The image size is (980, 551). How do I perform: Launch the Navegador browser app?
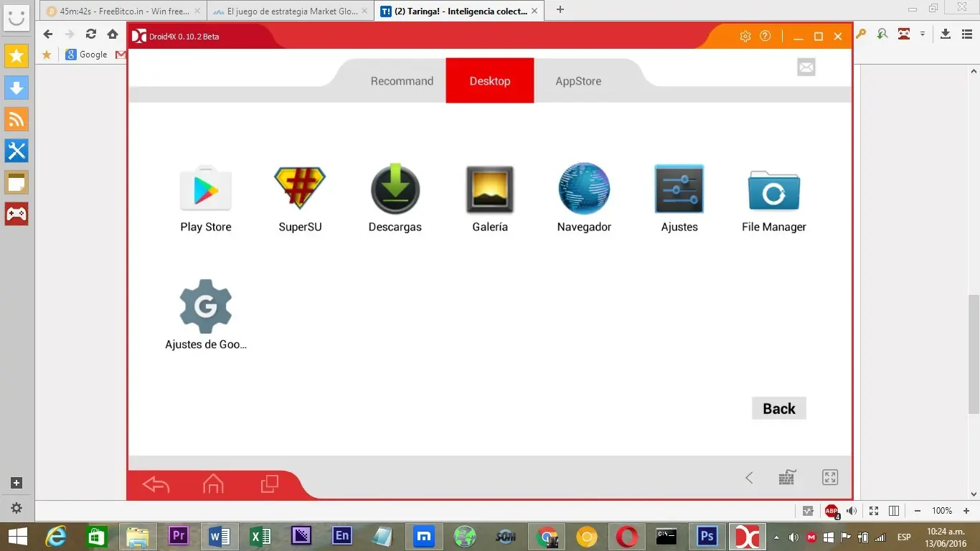coord(584,199)
